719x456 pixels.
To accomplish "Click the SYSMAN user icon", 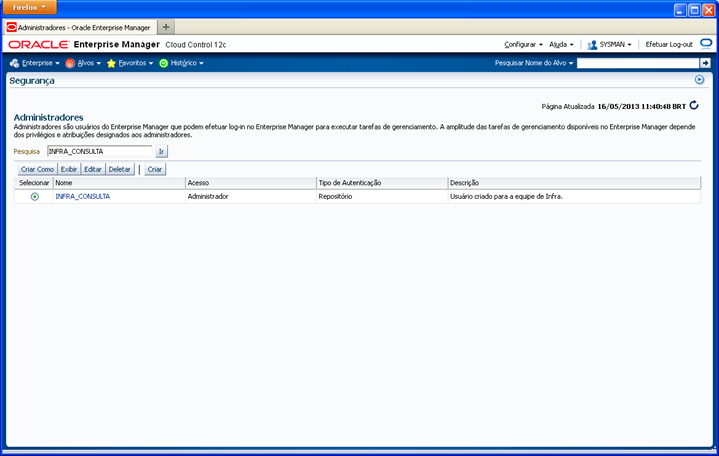I will point(592,44).
